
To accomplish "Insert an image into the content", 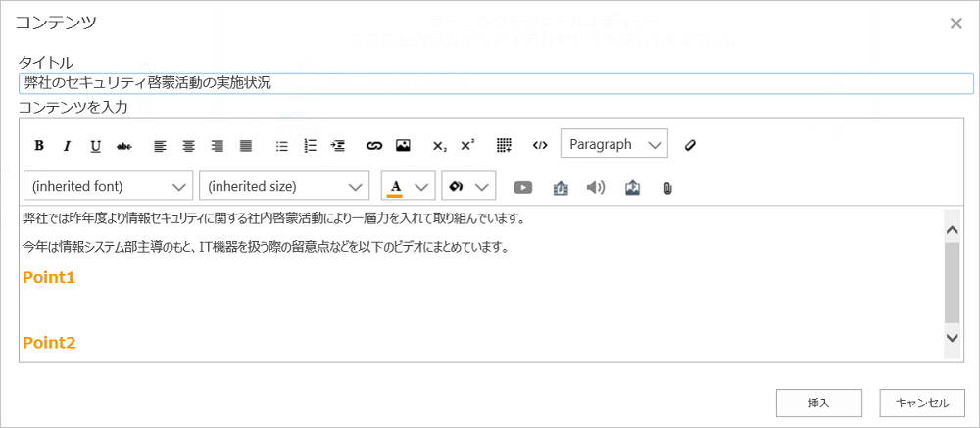I will (402, 145).
